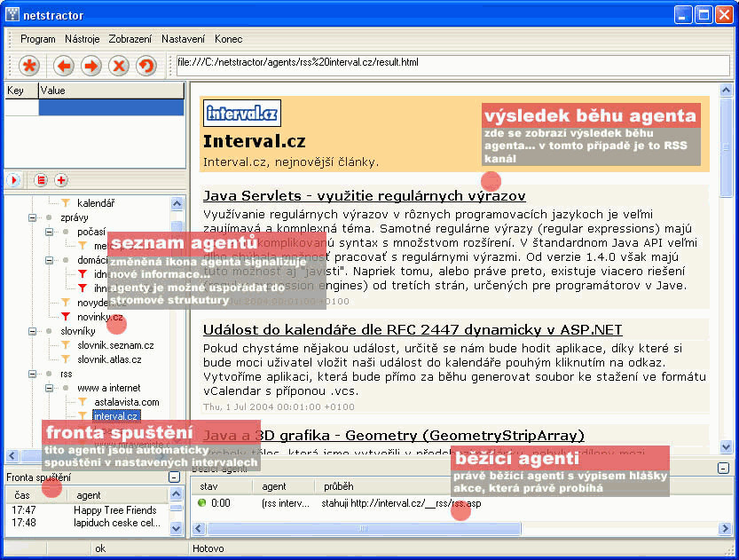Image resolution: width=739 pixels, height=560 pixels.
Task: Click the netstractor title bar icon
Action: click(x=12, y=14)
